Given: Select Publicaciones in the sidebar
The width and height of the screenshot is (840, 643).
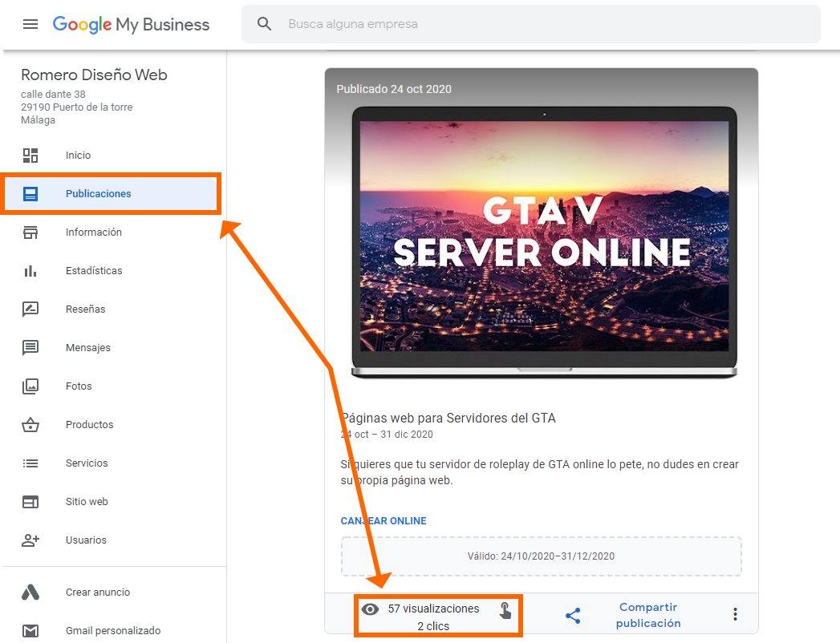Looking at the screenshot, I should (x=98, y=194).
